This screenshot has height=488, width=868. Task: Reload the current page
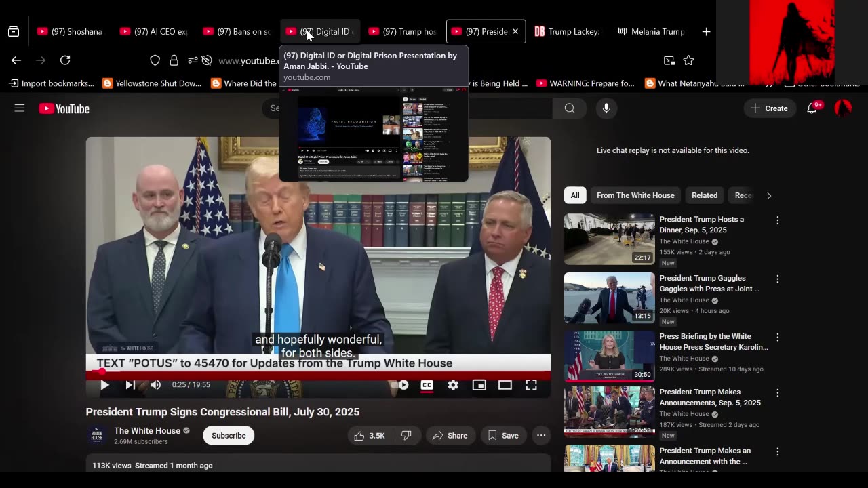(65, 60)
